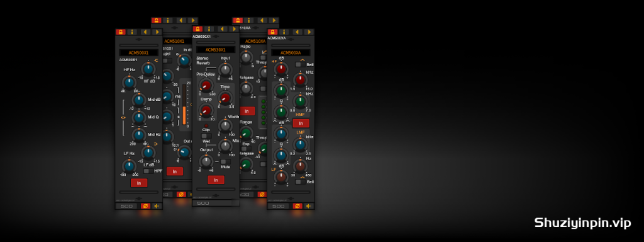Click the ACM530X1 name display
Screen dimensions: 644x242
tap(216, 49)
